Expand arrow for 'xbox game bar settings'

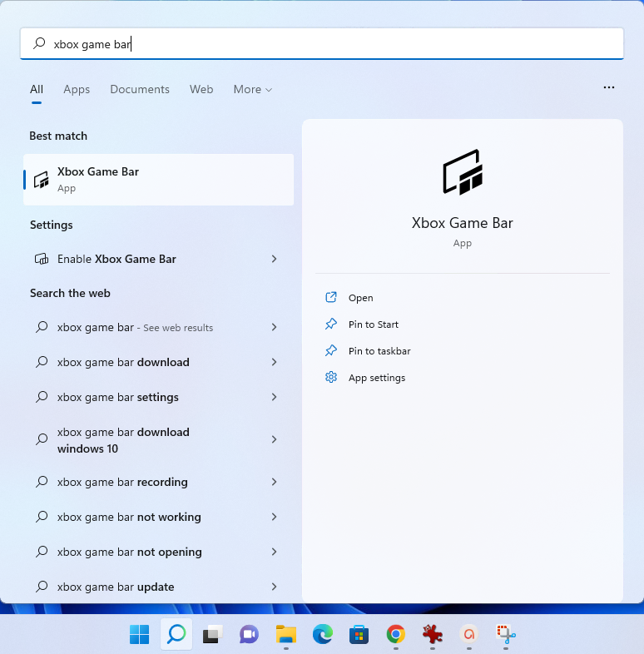coord(274,397)
